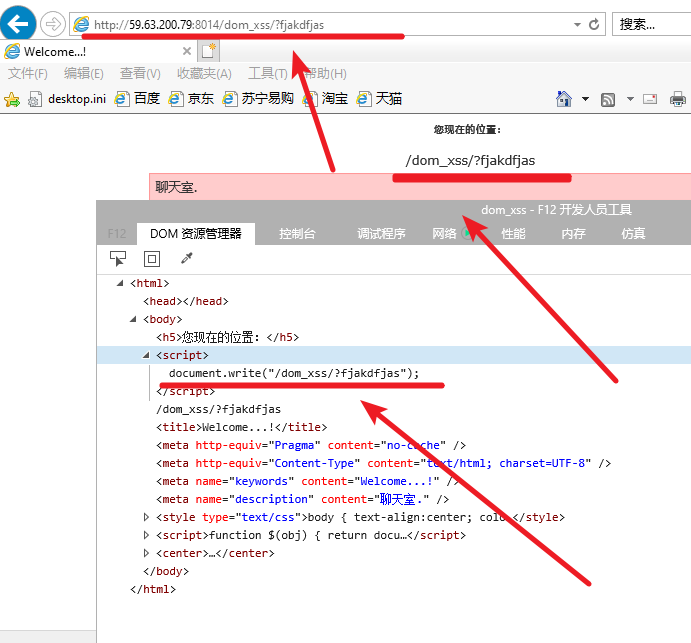This screenshot has width=691, height=643.
Task: Click the RSS feeds icon
Action: pos(608,100)
